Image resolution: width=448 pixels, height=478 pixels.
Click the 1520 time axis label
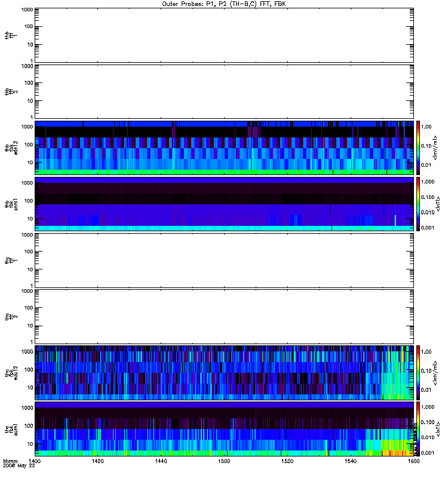(x=287, y=461)
